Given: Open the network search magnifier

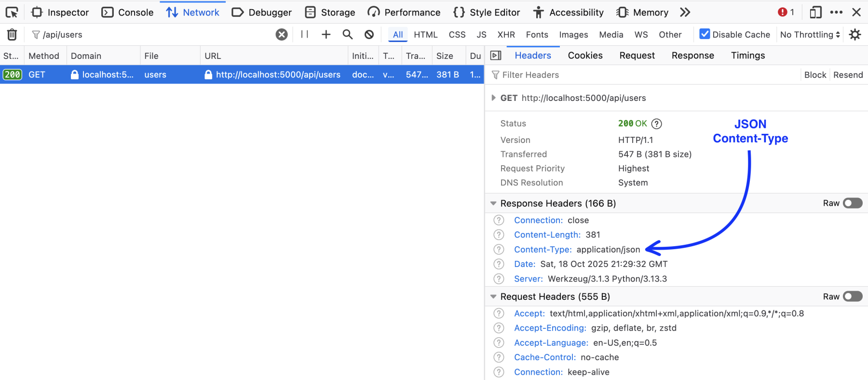Looking at the screenshot, I should click(x=347, y=34).
